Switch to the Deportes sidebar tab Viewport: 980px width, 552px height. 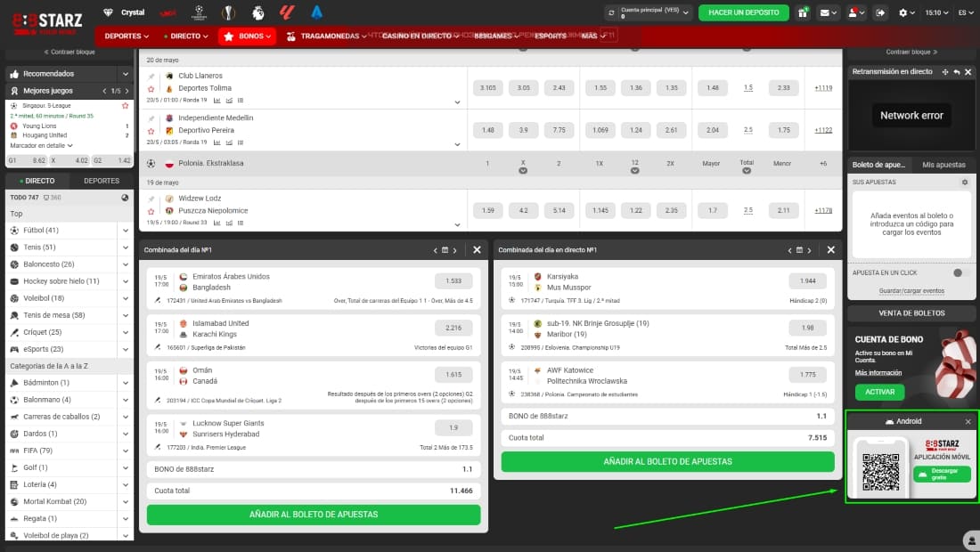coord(102,181)
